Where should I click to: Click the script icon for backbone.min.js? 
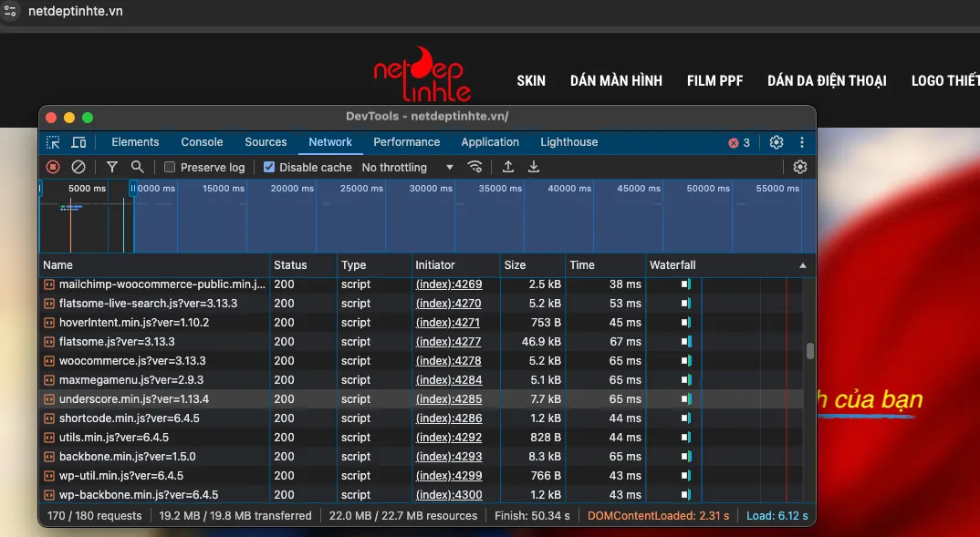48,457
